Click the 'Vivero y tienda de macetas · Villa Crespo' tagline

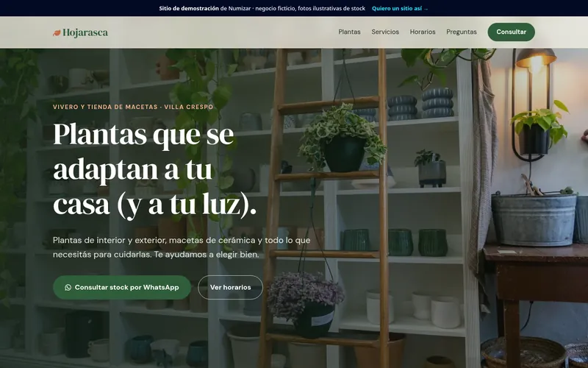(133, 107)
